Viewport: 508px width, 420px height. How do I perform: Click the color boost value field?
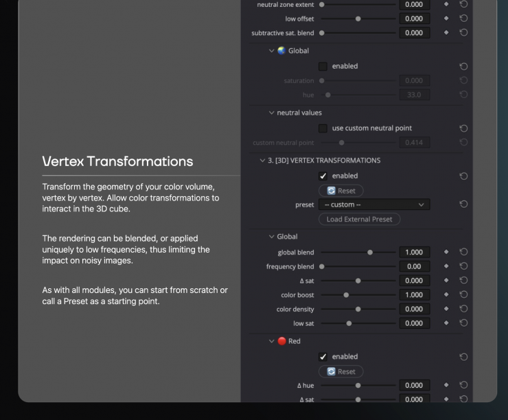point(414,295)
